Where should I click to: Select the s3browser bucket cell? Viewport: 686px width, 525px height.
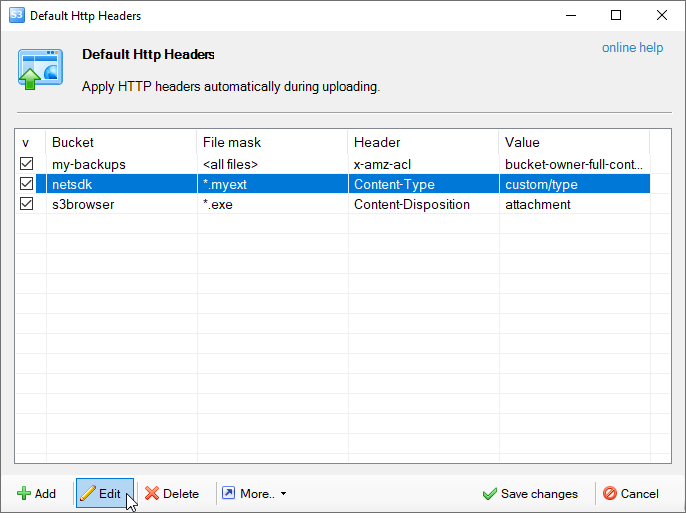(121, 204)
